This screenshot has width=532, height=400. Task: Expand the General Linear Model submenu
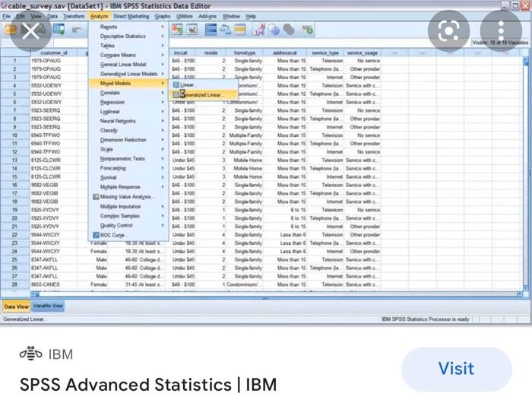(x=128, y=64)
